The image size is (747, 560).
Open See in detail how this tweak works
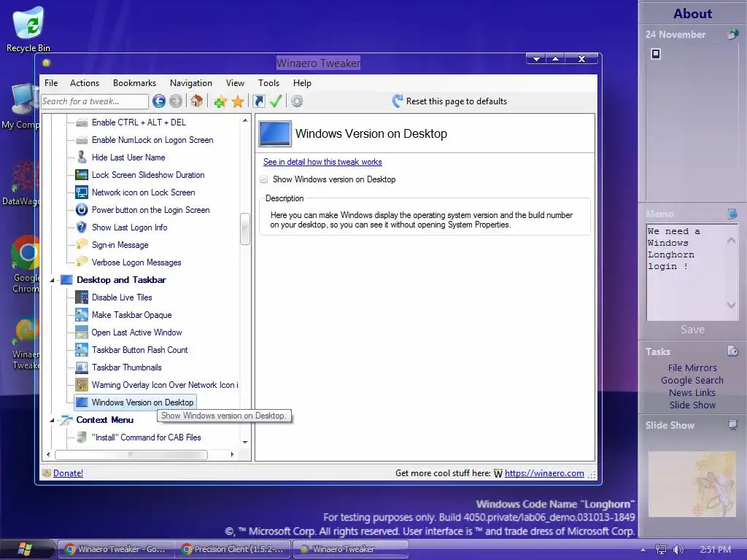(322, 162)
